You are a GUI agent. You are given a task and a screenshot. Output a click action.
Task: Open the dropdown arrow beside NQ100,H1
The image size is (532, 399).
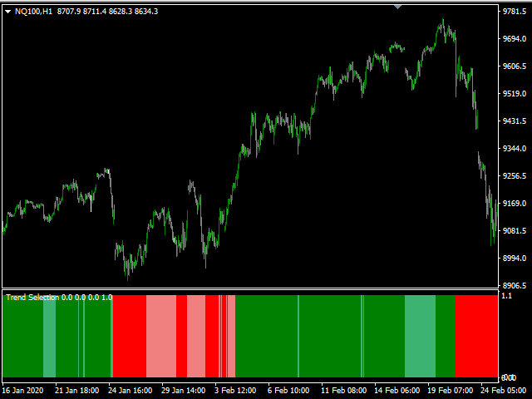(x=7, y=11)
